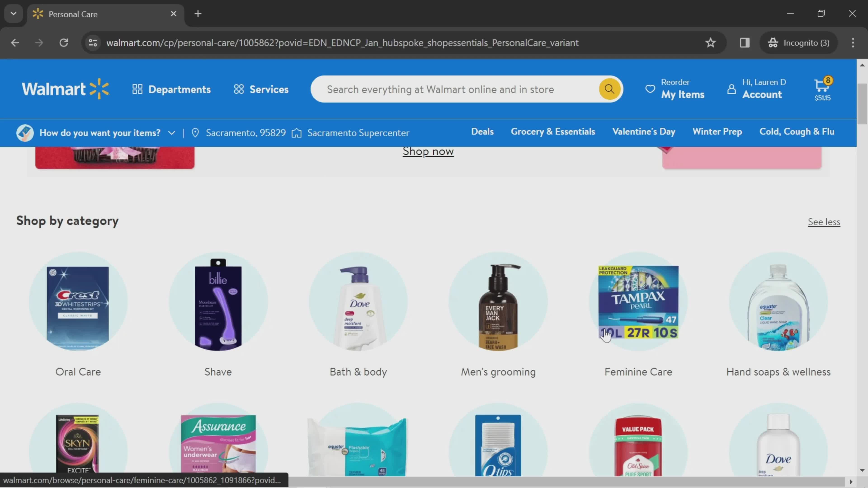Click the browser tab list toggle
The height and width of the screenshot is (488, 868).
13,13
